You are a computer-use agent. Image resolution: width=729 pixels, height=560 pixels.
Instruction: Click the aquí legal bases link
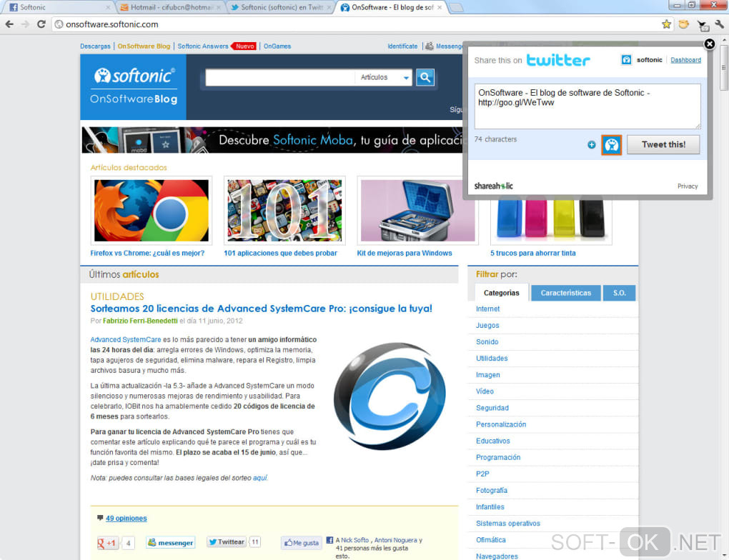[x=260, y=478]
